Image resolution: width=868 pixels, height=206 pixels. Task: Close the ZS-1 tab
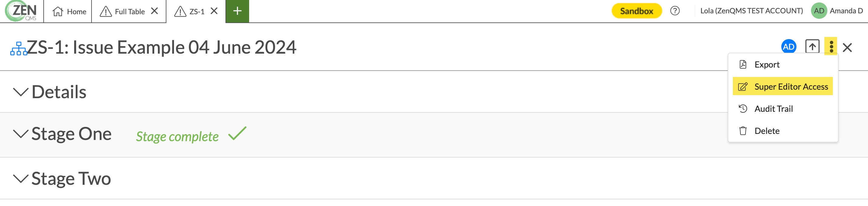pyautogui.click(x=214, y=11)
